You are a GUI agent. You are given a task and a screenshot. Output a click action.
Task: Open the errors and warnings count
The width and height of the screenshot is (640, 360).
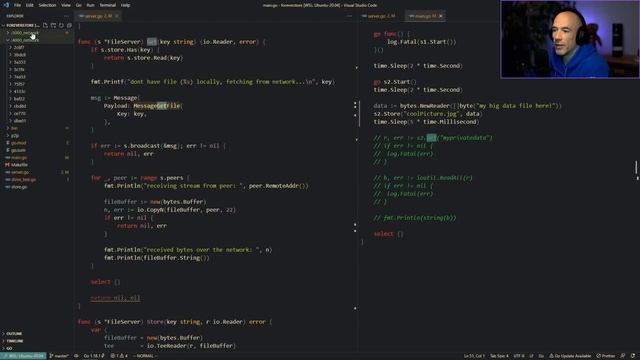[x=119, y=356]
